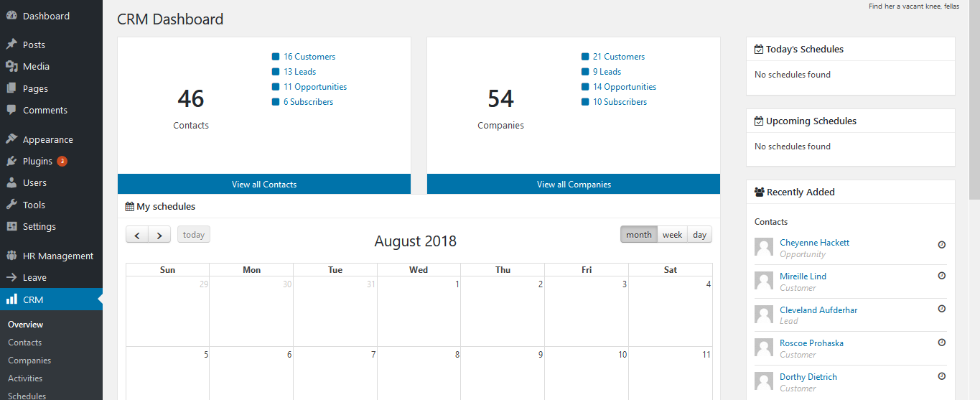
Task: Click the clock icon beside Mireille Lind
Action: [x=942, y=276]
